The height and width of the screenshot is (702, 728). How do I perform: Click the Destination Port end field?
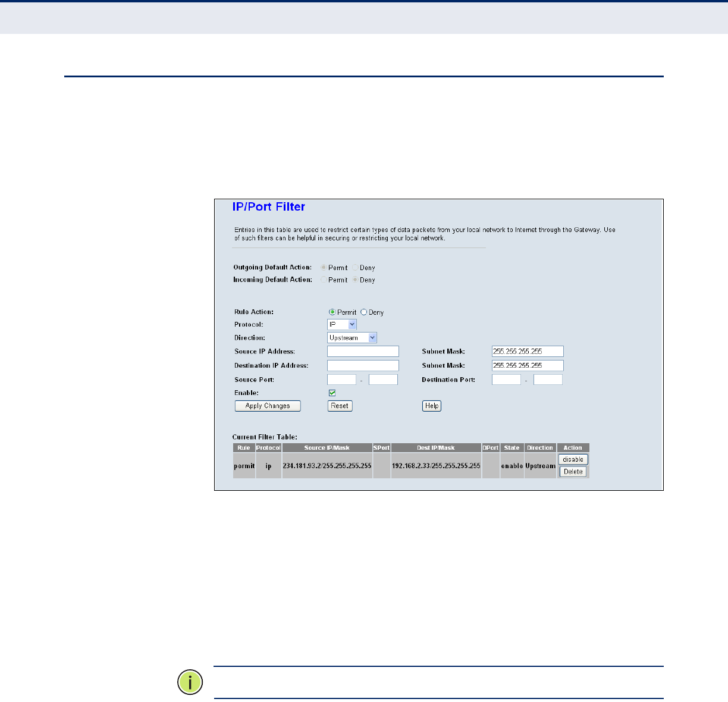pyautogui.click(x=548, y=380)
